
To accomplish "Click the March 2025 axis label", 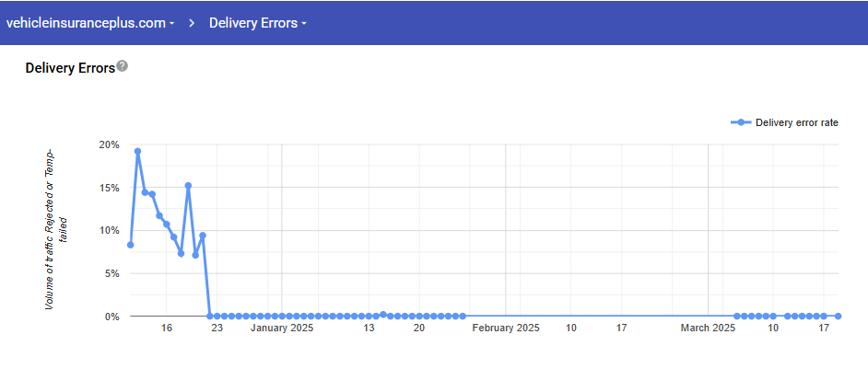I will [709, 328].
